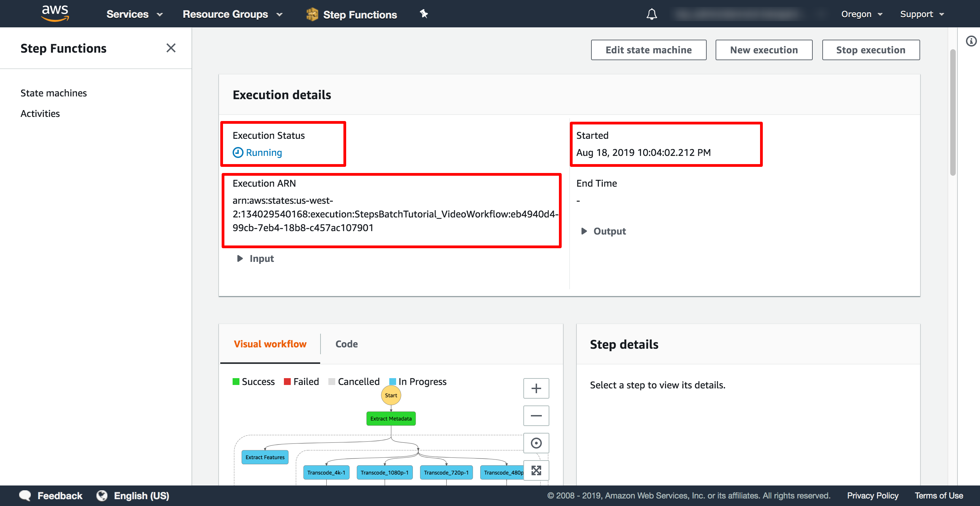The width and height of the screenshot is (980, 506).
Task: Open the Oregon region dropdown
Action: [x=861, y=14]
